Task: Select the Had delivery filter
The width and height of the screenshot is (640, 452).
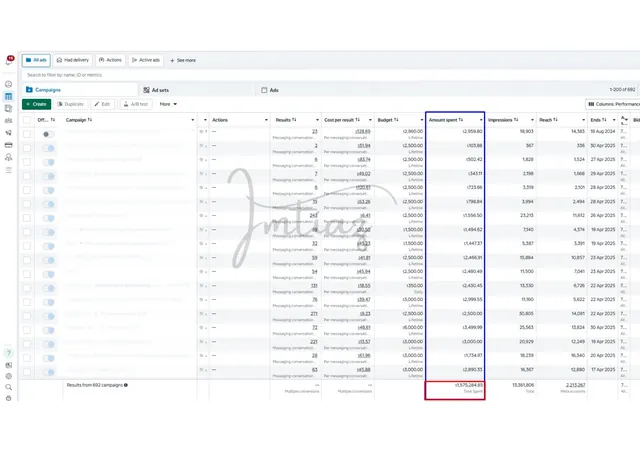Action: [73, 60]
